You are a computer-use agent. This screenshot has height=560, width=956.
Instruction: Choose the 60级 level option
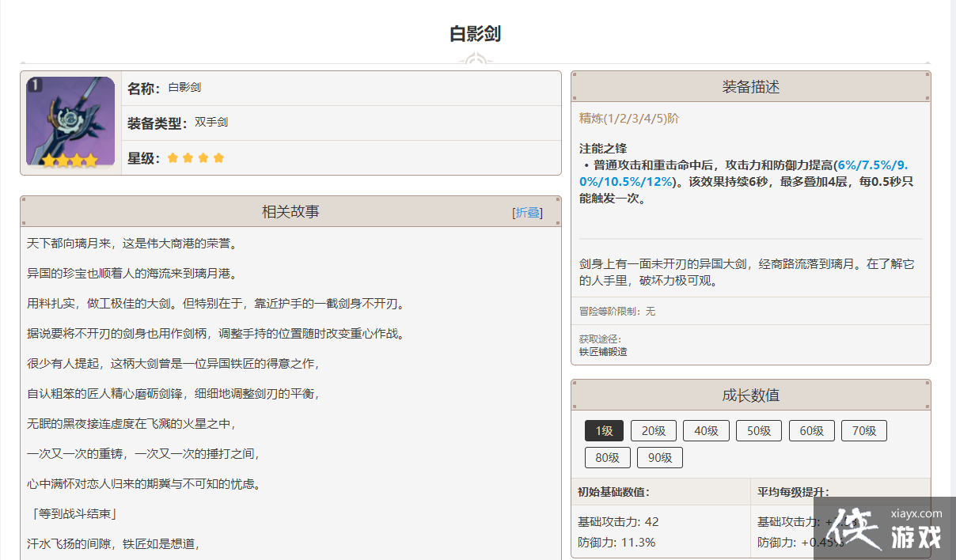[x=811, y=431]
